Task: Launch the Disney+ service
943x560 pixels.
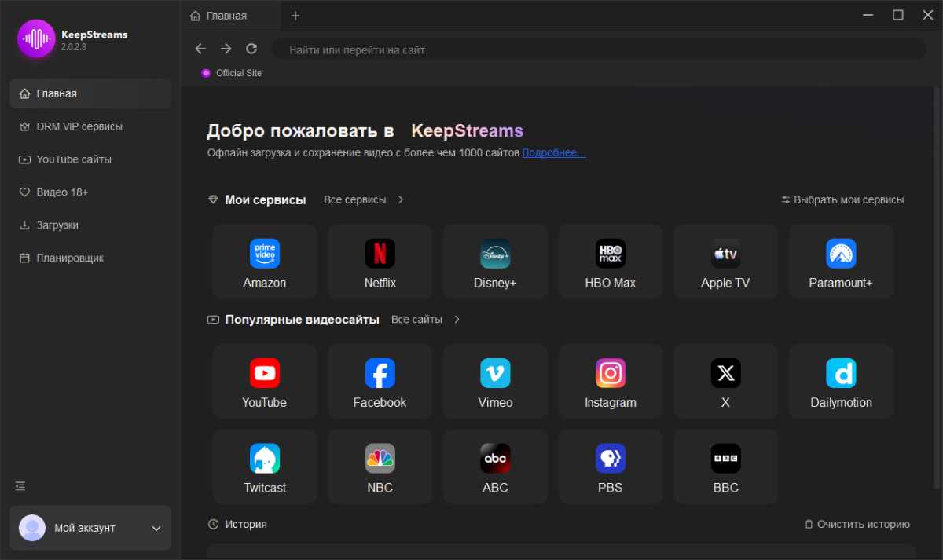Action: (496, 262)
